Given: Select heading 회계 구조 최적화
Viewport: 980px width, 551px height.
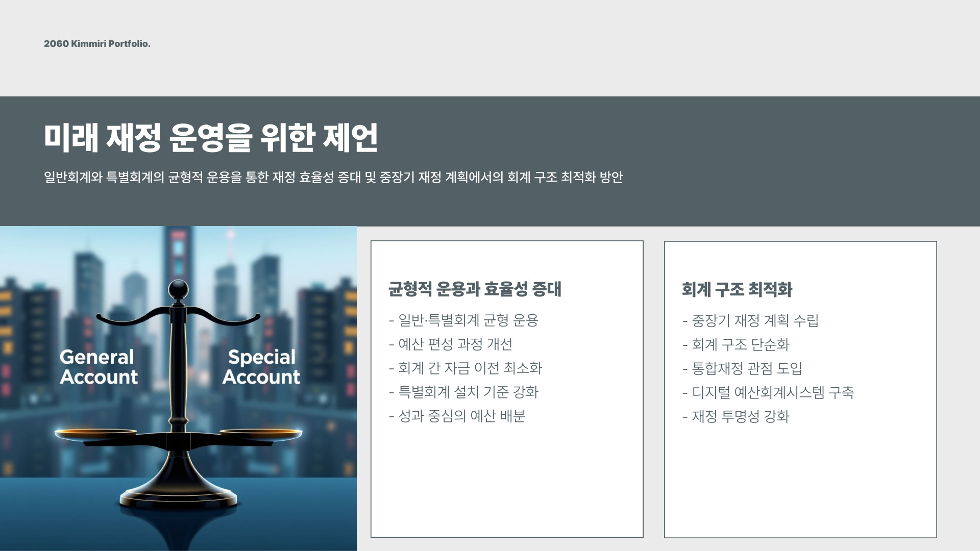Looking at the screenshot, I should 737,290.
